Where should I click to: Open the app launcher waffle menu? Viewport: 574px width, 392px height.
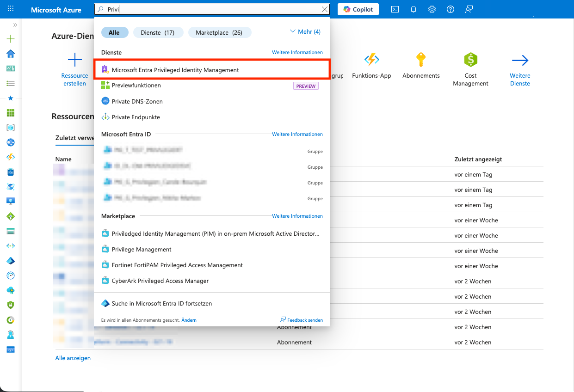click(11, 9)
